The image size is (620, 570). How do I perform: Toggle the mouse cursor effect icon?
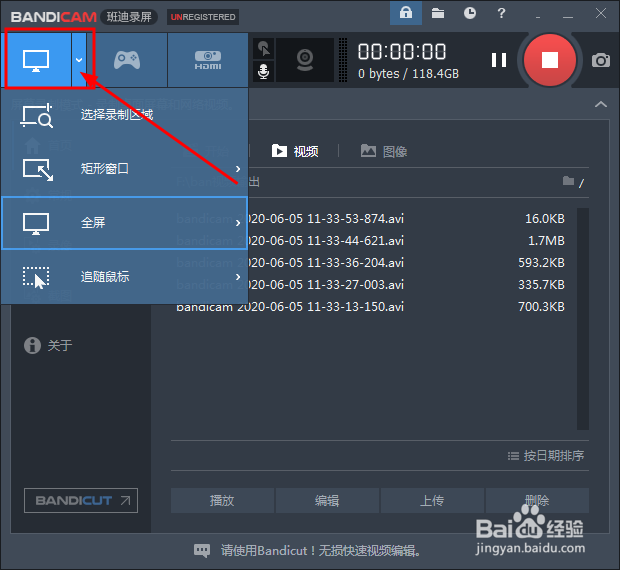(x=263, y=49)
